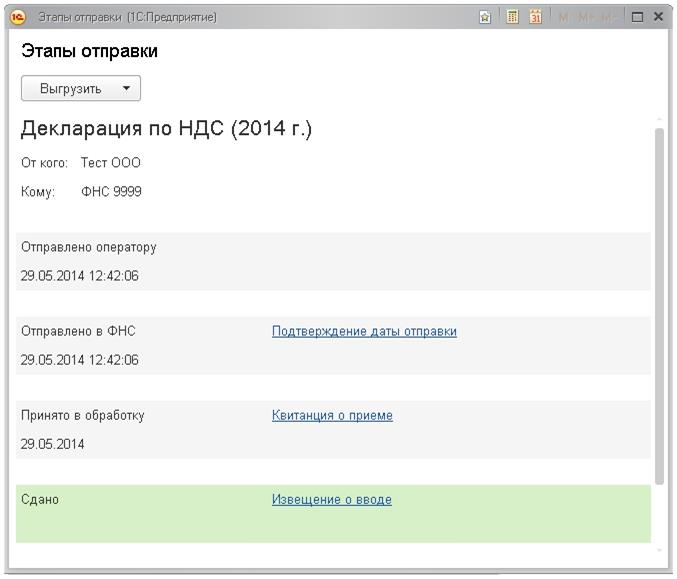Screen dimensions: 677x579
Task: Open the calendar icon showing 31
Action: [x=536, y=17]
